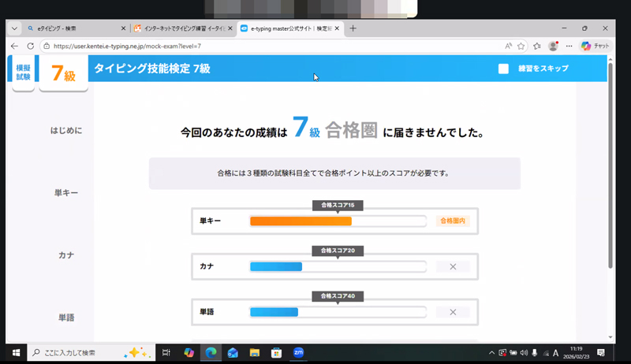
Task: Enable the 練習をスキップ checkbox
Action: click(503, 69)
